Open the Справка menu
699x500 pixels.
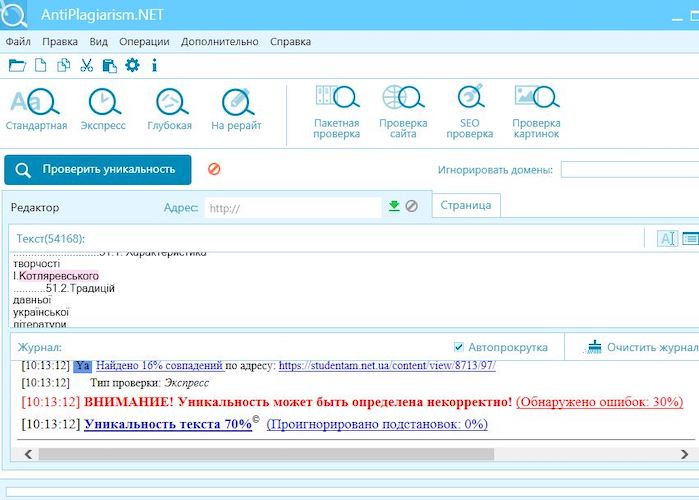[x=290, y=42]
